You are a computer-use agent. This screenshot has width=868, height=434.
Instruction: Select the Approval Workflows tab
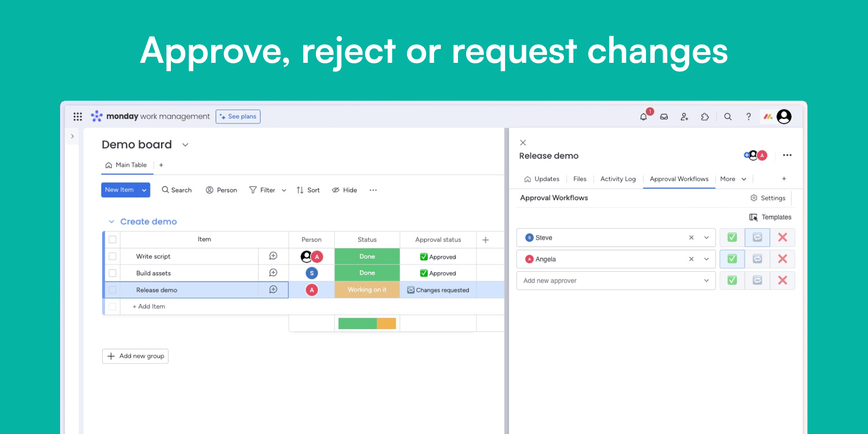pos(679,179)
